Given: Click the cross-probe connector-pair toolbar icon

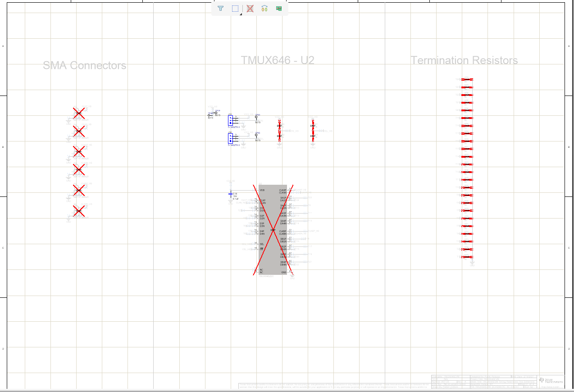Looking at the screenshot, I should click(x=264, y=9).
